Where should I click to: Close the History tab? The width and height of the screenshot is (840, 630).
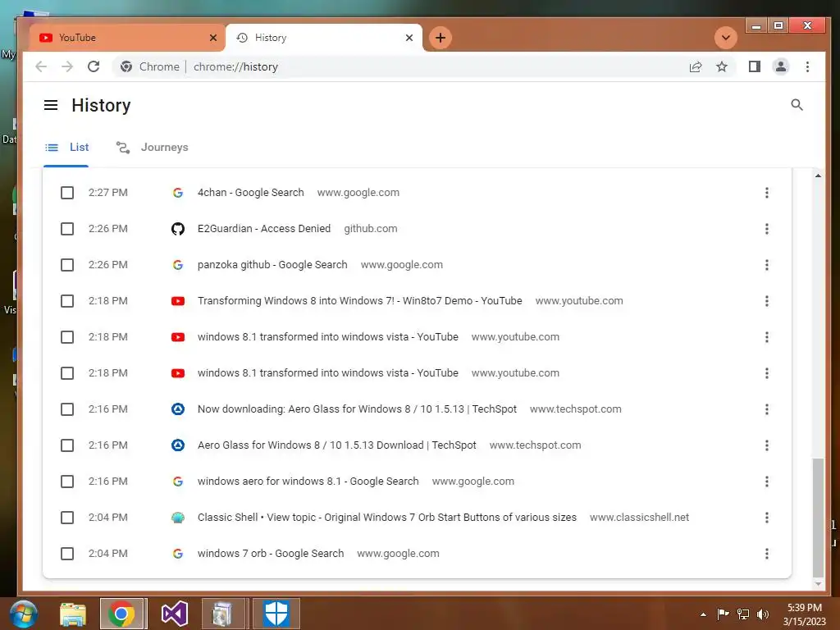(409, 38)
